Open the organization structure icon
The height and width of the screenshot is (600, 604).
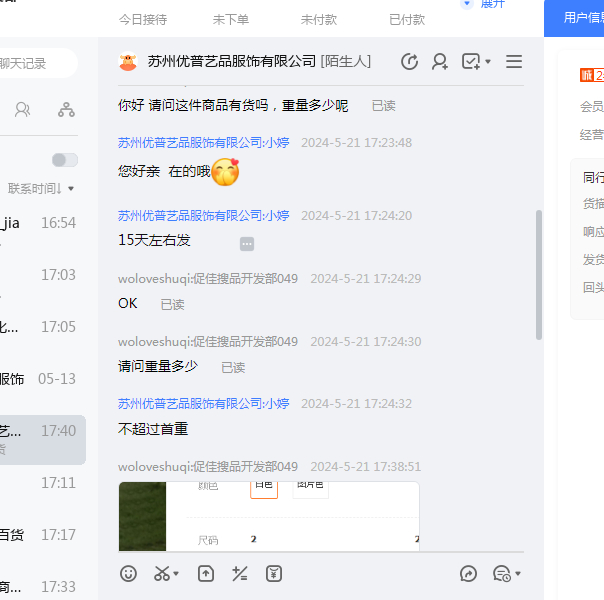(x=66, y=110)
